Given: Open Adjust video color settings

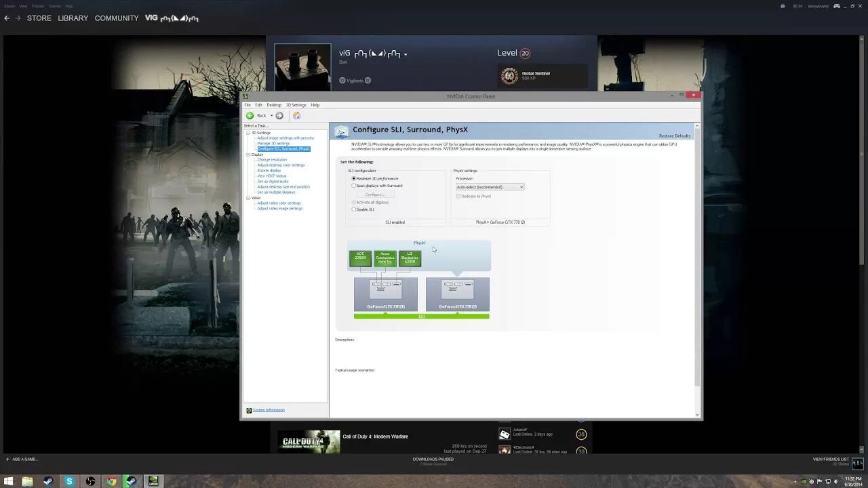Looking at the screenshot, I should click(279, 203).
